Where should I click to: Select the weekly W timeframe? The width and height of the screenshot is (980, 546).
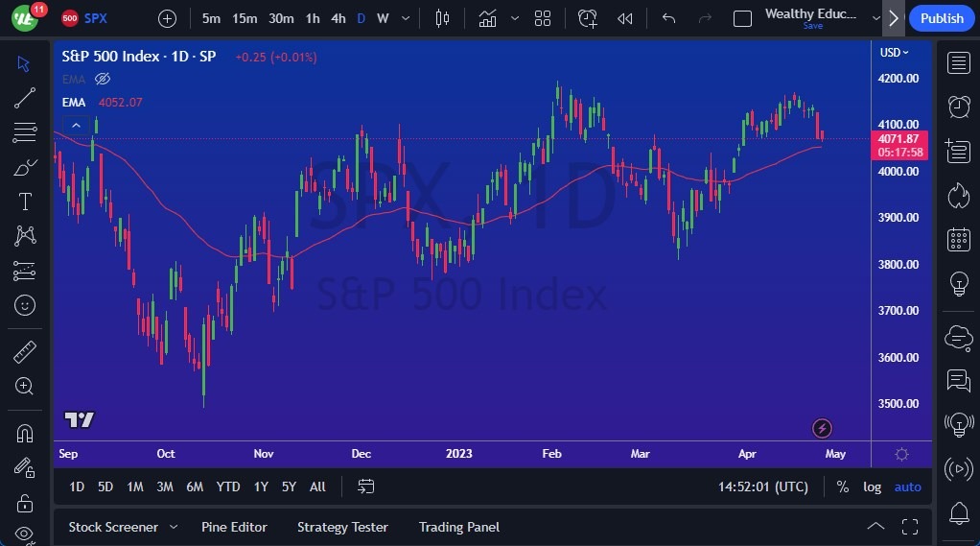[x=384, y=19]
